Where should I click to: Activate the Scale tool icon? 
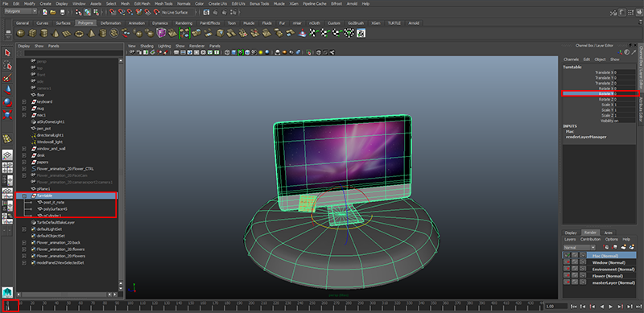[x=7, y=114]
